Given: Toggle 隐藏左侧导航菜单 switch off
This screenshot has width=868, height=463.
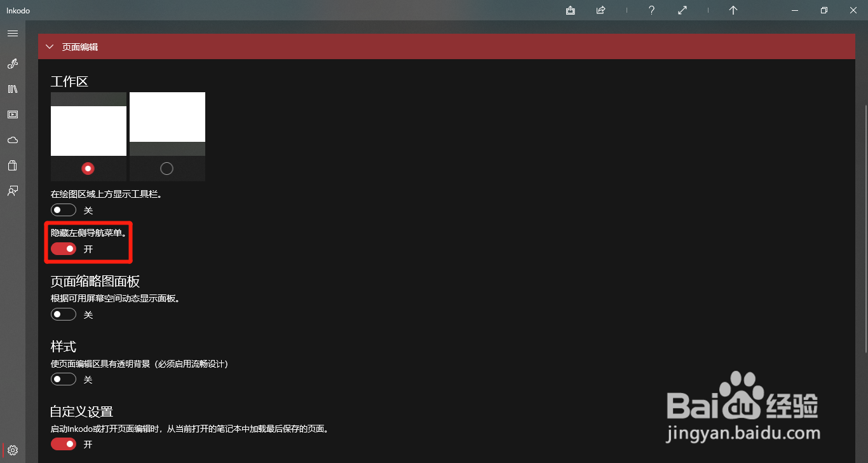Looking at the screenshot, I should tap(64, 249).
